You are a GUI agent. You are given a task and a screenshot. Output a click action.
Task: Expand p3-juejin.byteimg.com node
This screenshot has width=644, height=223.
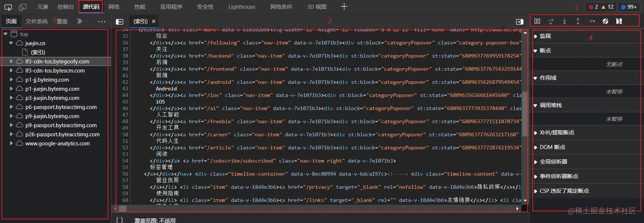11,98
